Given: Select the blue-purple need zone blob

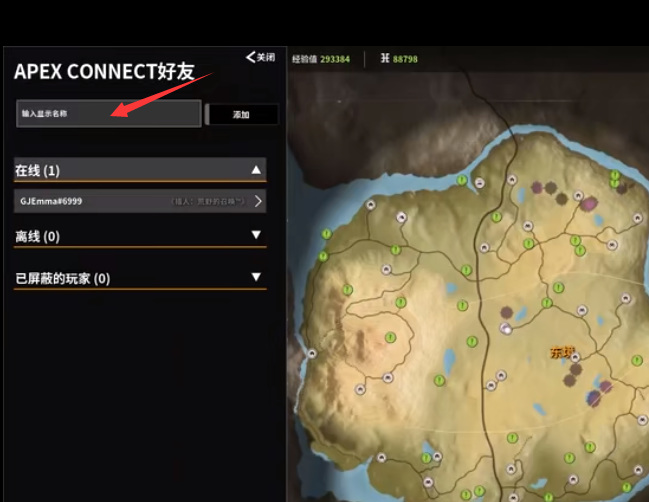Looking at the screenshot, I should 594,398.
